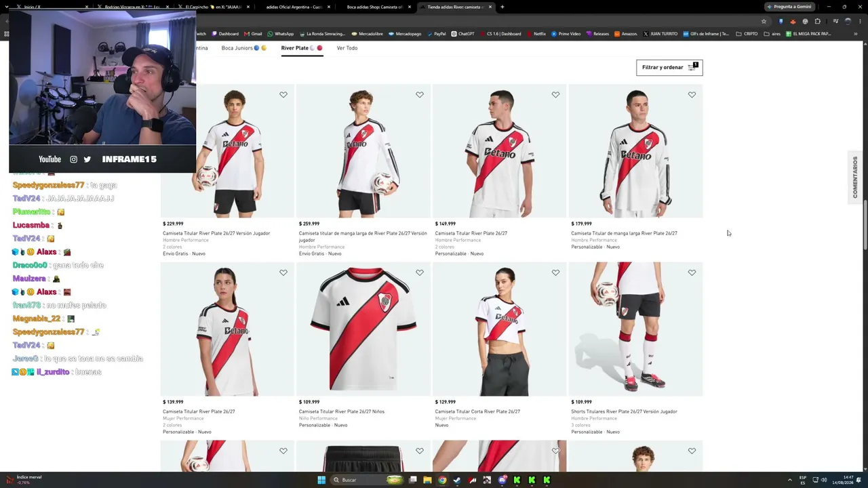Open the CS 1.6 Dashboard bookmark
The height and width of the screenshot is (488, 868).
coord(500,34)
